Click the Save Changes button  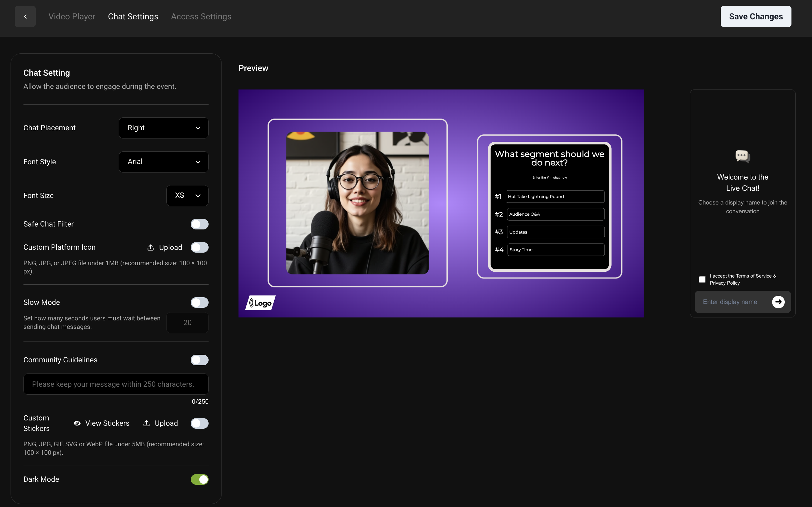click(756, 16)
